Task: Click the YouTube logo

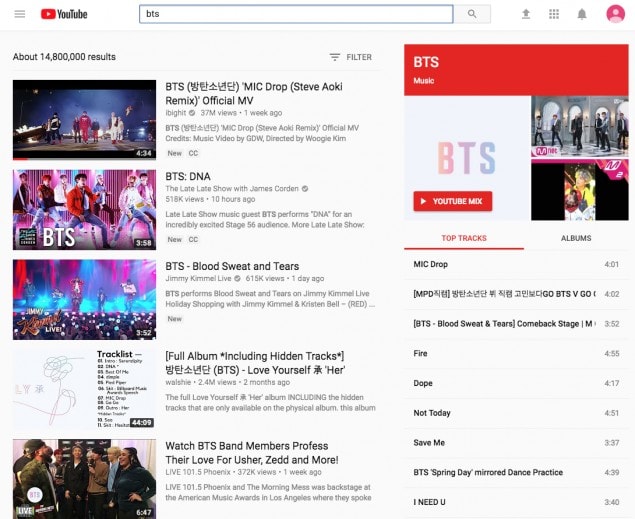Action: tap(64, 14)
